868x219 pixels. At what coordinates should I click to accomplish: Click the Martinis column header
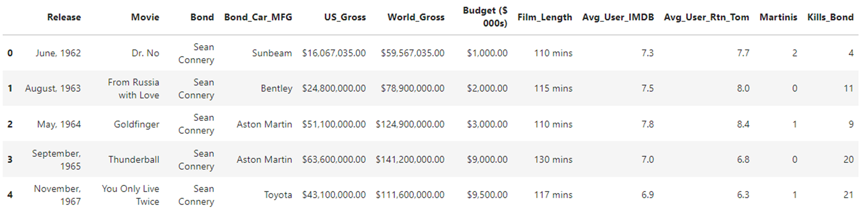click(x=778, y=17)
